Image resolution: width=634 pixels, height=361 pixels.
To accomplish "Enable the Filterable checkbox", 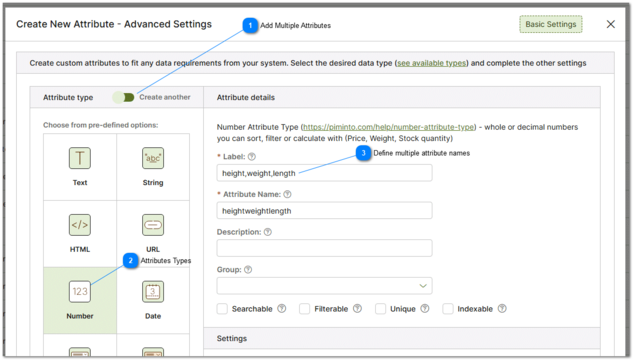I will [x=304, y=308].
